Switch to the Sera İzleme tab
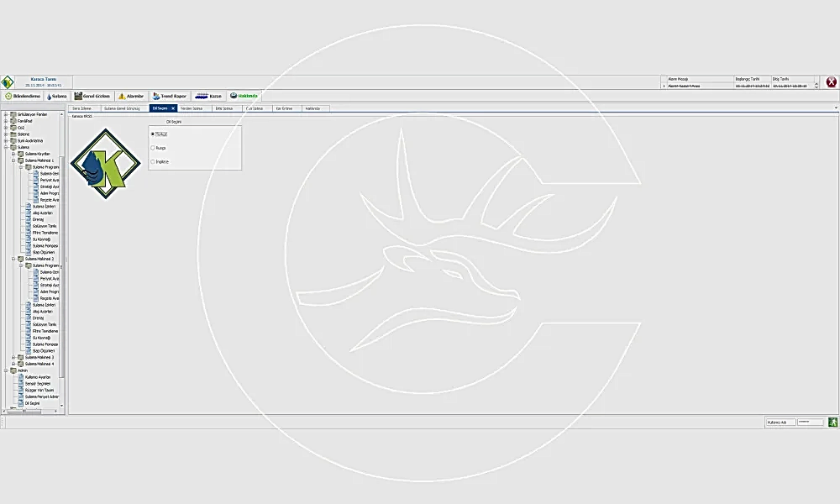 tap(82, 108)
